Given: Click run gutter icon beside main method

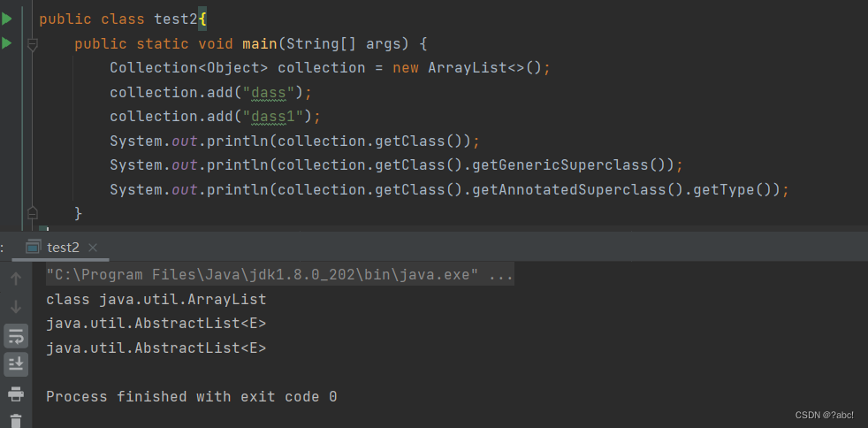Looking at the screenshot, I should pos(7,43).
